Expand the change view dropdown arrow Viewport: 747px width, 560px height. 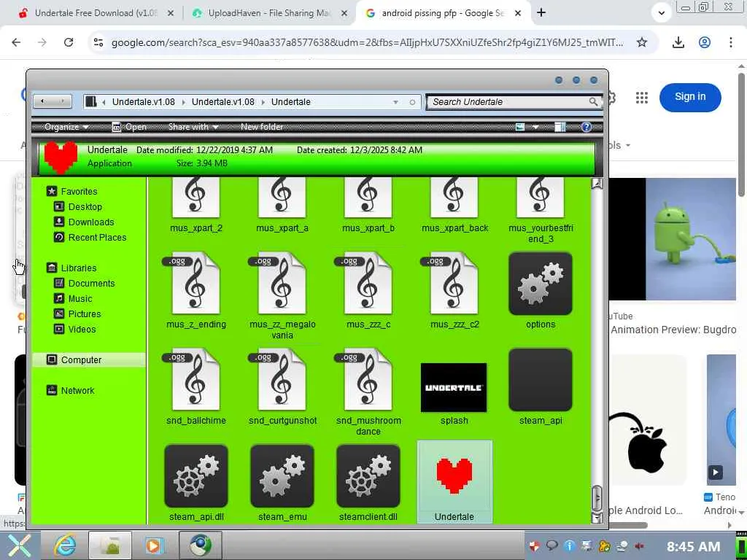[x=535, y=127]
